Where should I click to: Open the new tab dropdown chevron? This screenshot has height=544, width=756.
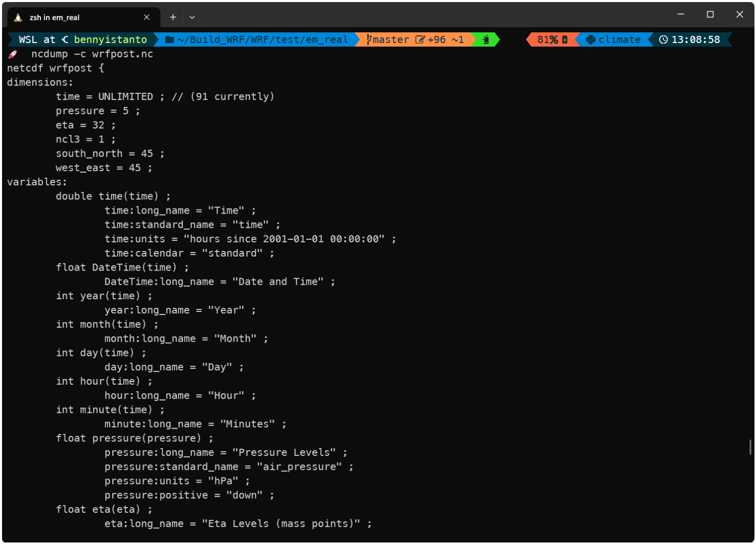click(x=192, y=17)
